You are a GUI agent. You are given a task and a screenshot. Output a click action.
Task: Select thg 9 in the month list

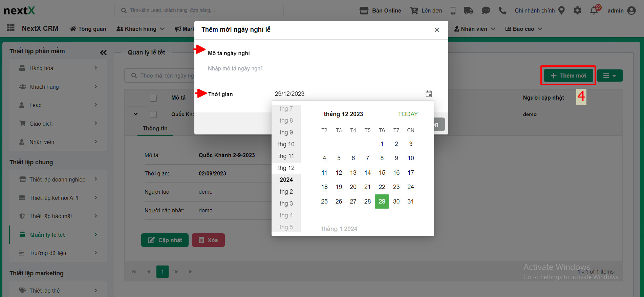[286, 132]
